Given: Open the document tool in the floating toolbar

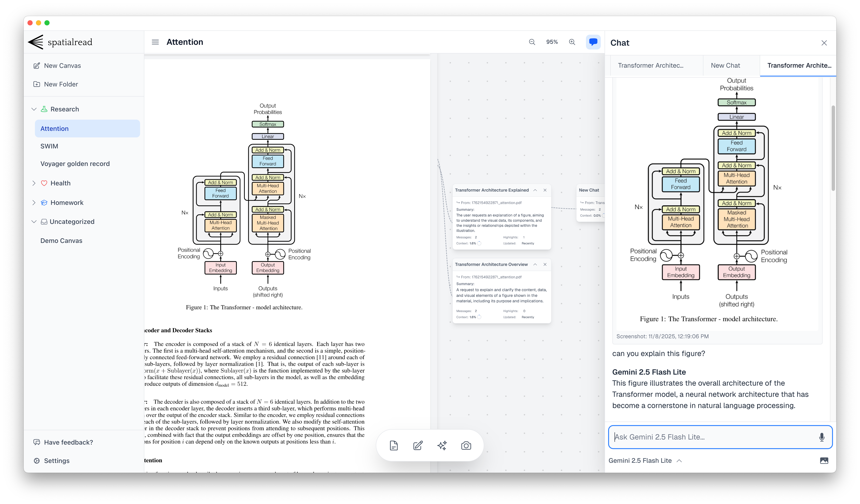Looking at the screenshot, I should point(394,445).
